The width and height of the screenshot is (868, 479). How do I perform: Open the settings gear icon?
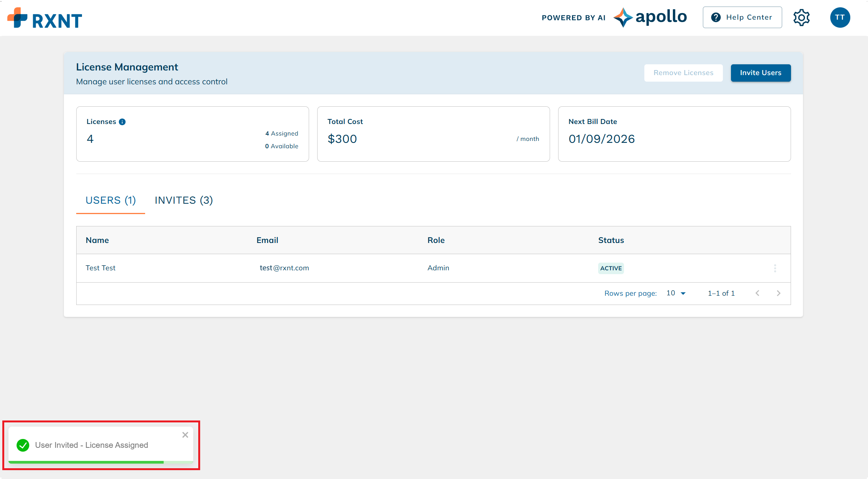click(x=802, y=17)
